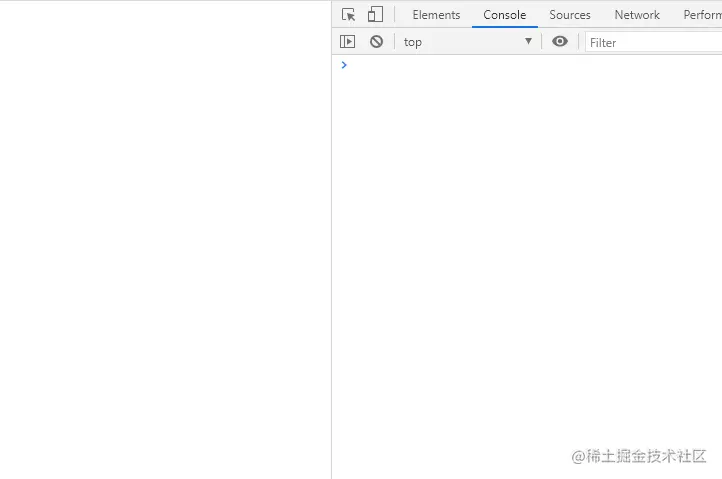Open the Performance tab
Screen dimensions: 722x479
702,15
